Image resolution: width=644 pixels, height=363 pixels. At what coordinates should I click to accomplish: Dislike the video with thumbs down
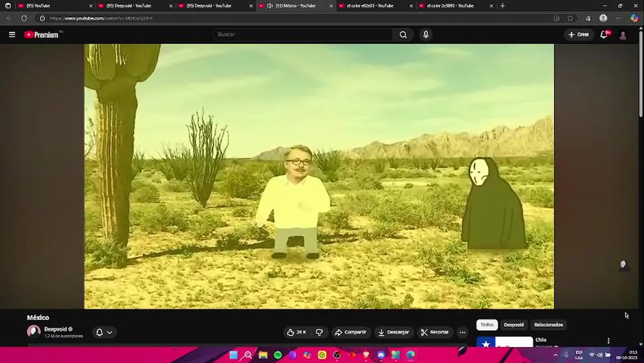click(x=319, y=332)
